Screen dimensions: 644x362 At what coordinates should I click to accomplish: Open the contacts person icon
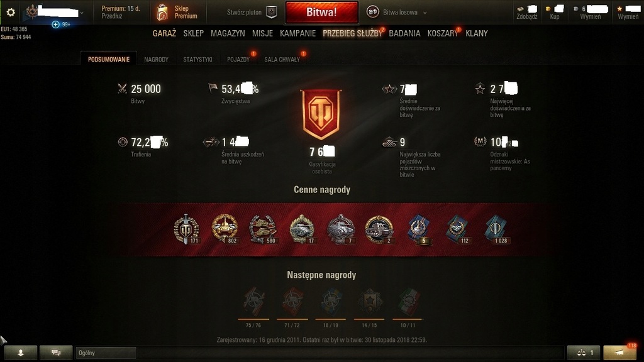coord(21,353)
